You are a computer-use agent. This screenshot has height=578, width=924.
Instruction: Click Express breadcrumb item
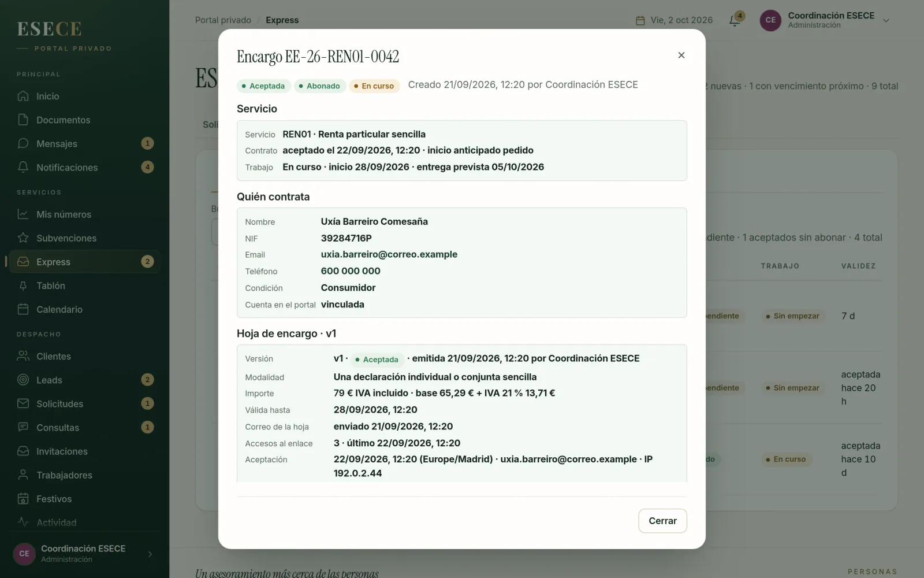pyautogui.click(x=282, y=20)
